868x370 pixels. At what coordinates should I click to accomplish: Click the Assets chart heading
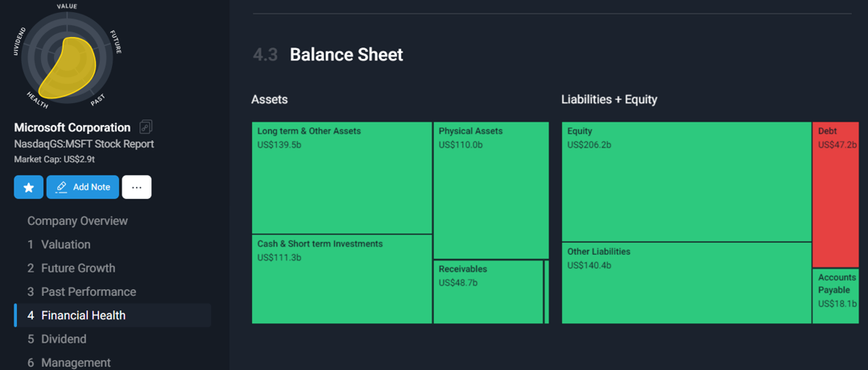click(270, 100)
